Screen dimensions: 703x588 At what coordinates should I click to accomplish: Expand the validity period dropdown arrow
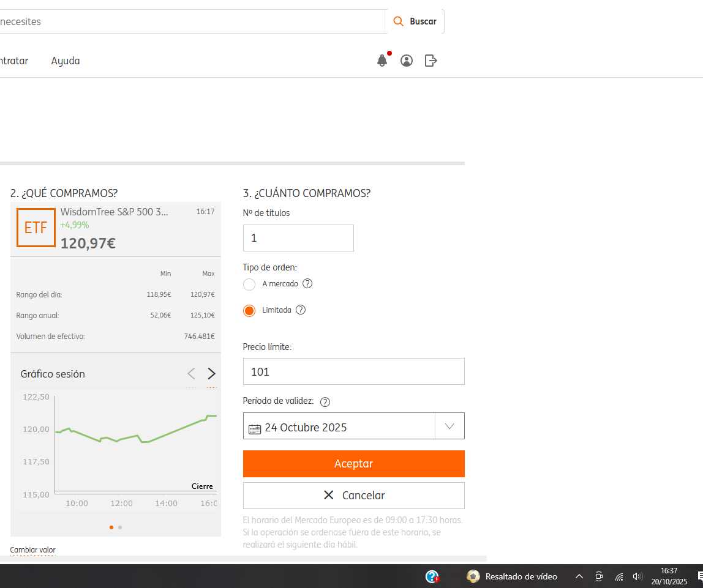point(449,426)
